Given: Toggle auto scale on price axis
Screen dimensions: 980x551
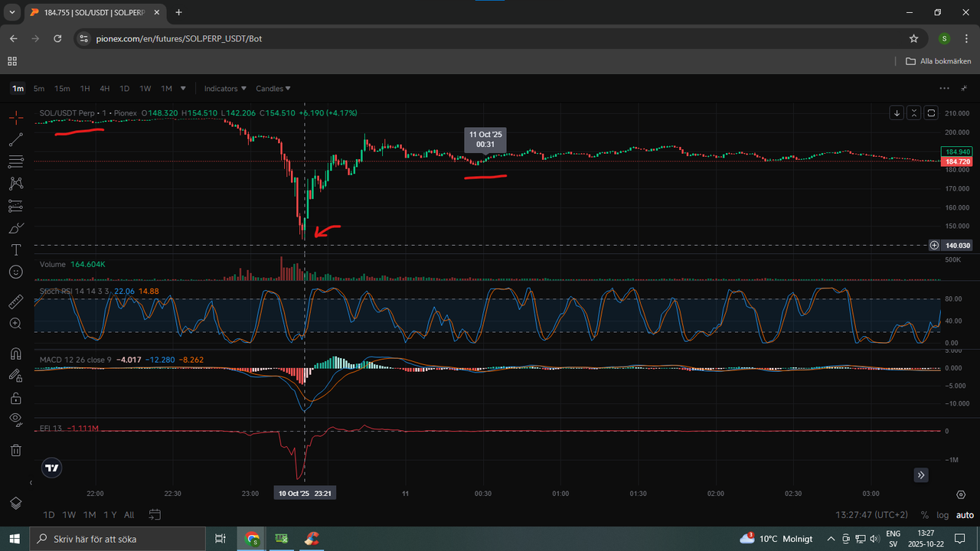Looking at the screenshot, I should pyautogui.click(x=965, y=515).
